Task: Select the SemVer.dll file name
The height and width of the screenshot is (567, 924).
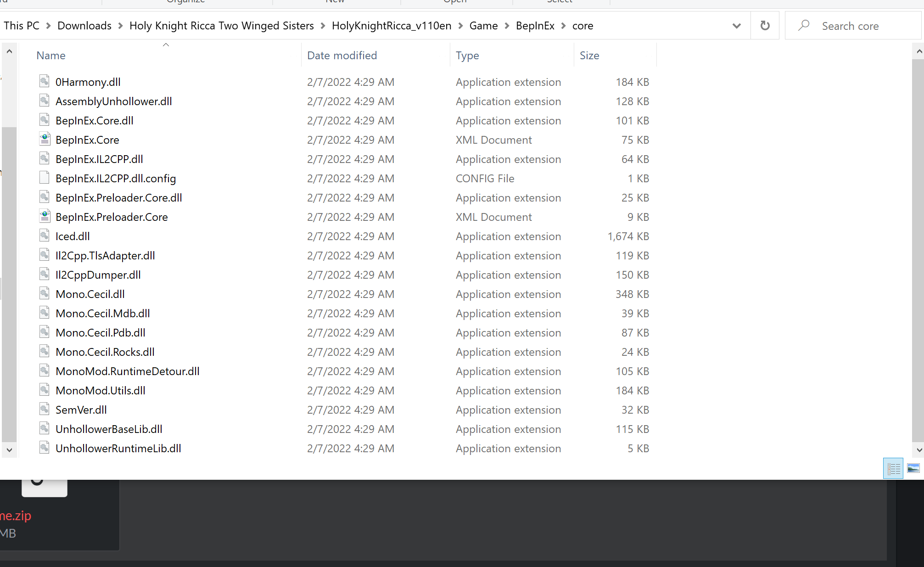Action: click(81, 410)
